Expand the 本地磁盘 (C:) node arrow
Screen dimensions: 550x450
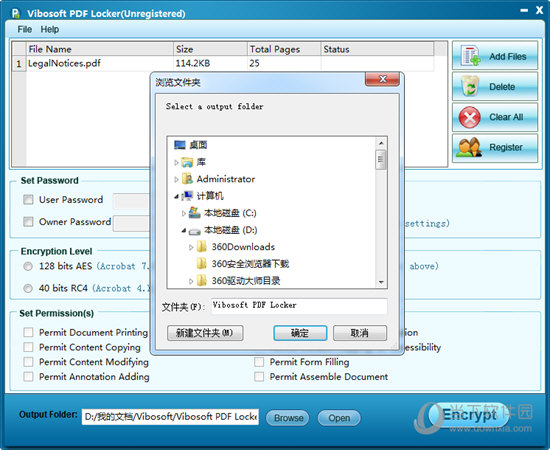pos(183,213)
